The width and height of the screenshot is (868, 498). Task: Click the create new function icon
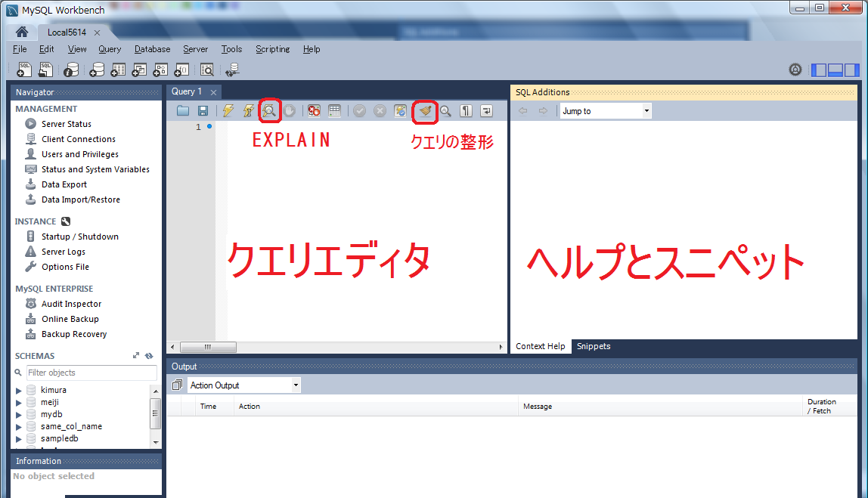(x=181, y=70)
